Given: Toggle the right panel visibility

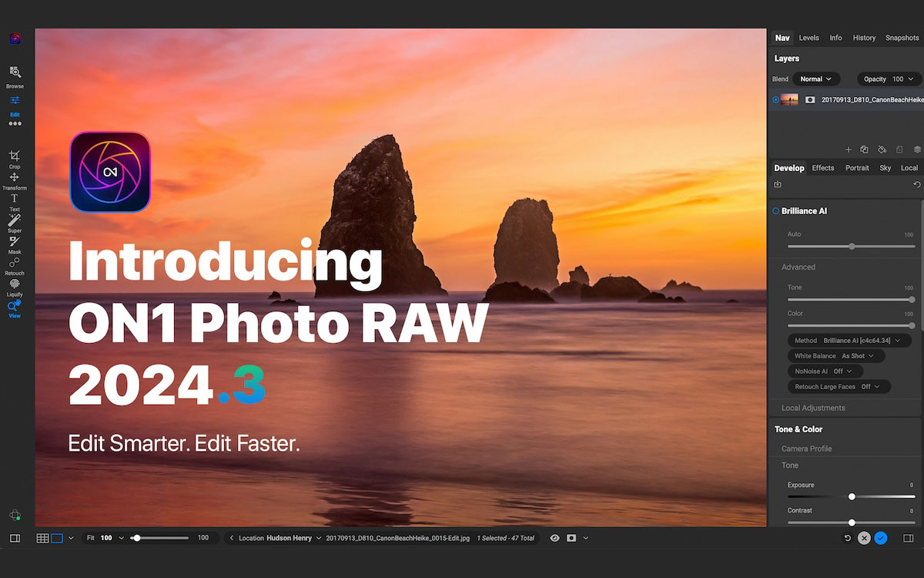Looking at the screenshot, I should click(908, 538).
